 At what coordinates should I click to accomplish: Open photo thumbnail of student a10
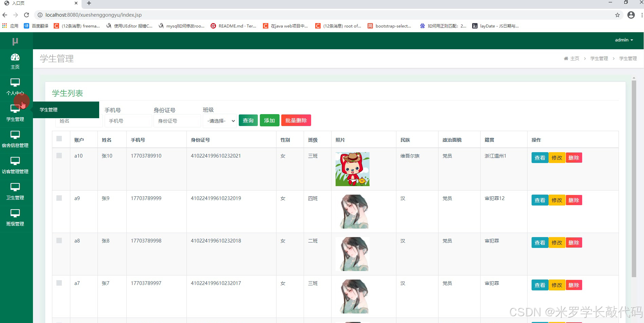coord(353,169)
